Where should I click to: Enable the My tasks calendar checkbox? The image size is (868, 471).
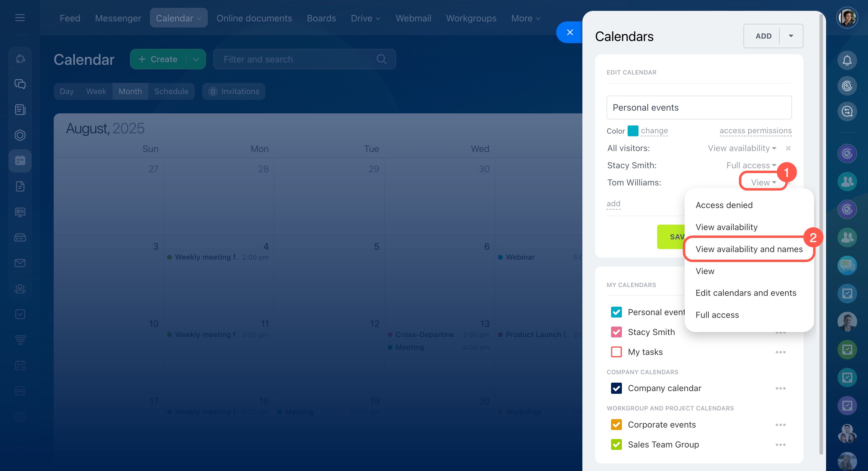click(616, 352)
